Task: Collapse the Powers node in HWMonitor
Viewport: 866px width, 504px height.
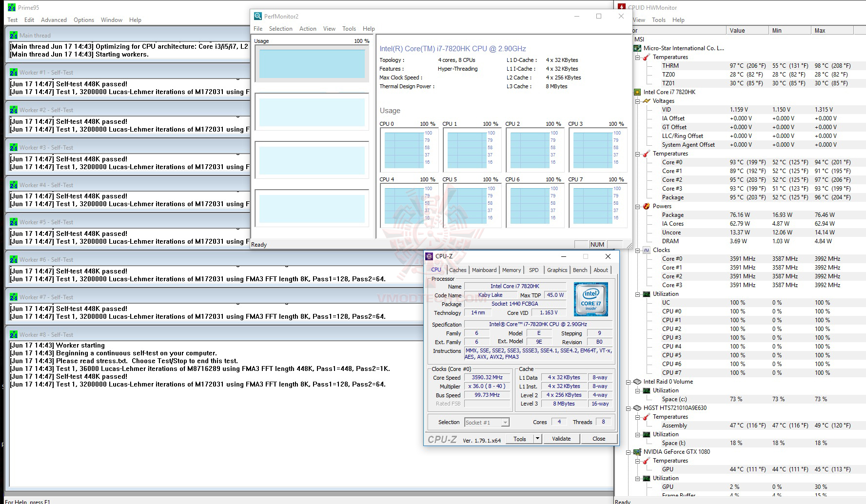Action: coord(637,206)
